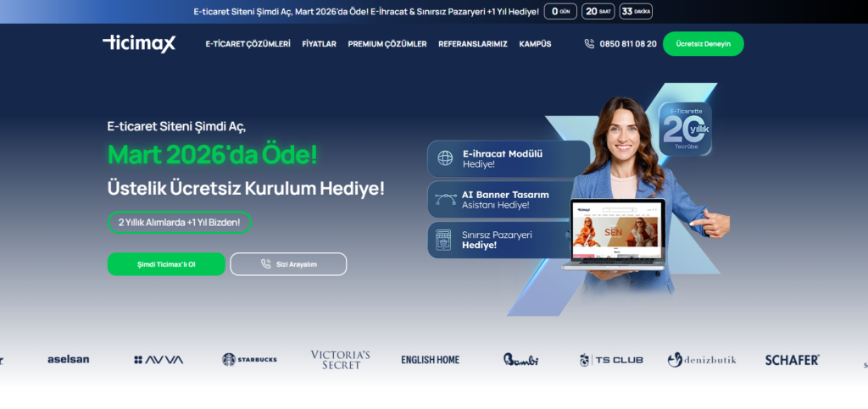Click the Ticimax logo

(139, 43)
